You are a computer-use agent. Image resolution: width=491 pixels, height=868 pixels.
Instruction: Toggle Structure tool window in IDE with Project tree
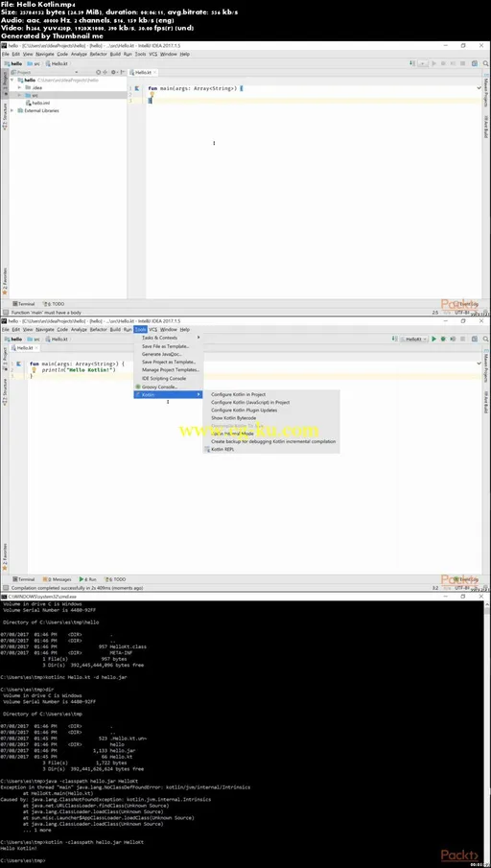tap(5, 117)
